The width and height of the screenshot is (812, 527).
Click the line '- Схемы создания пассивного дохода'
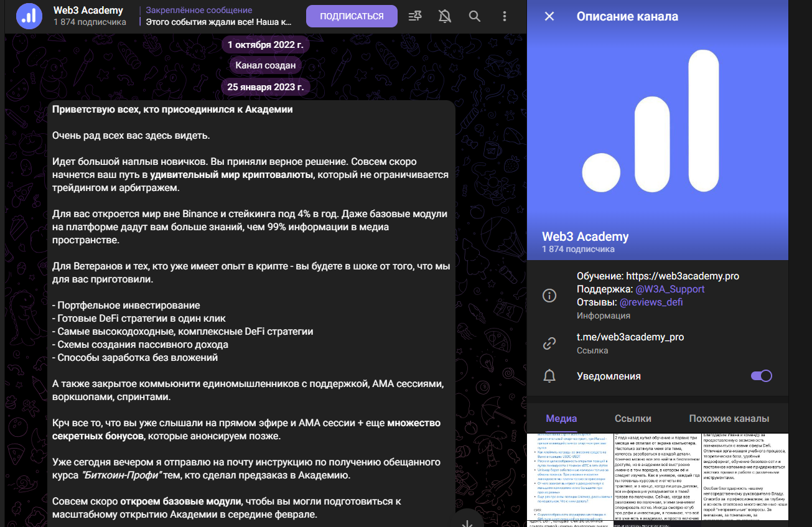[x=140, y=345]
